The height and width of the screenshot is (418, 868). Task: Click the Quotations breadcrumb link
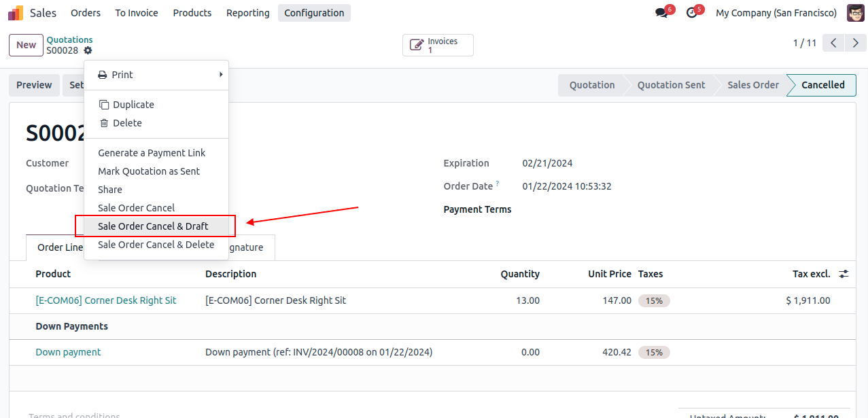pos(69,40)
